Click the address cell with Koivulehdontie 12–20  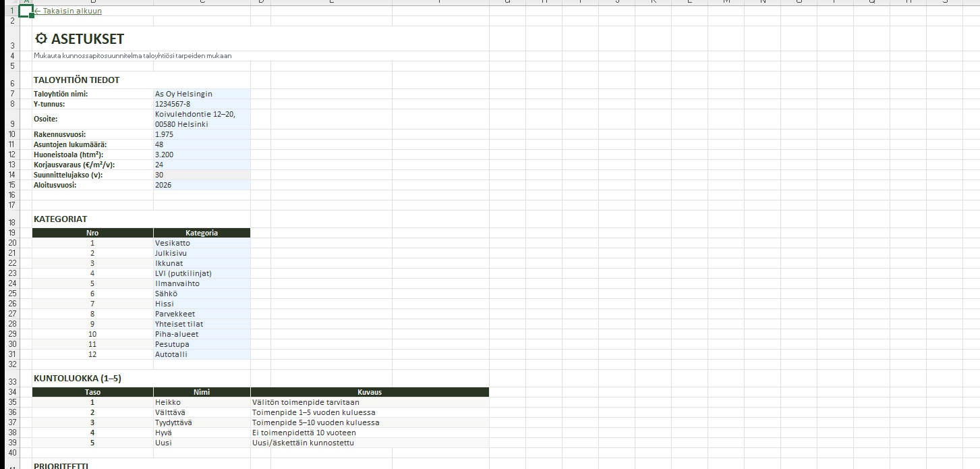[x=201, y=119]
